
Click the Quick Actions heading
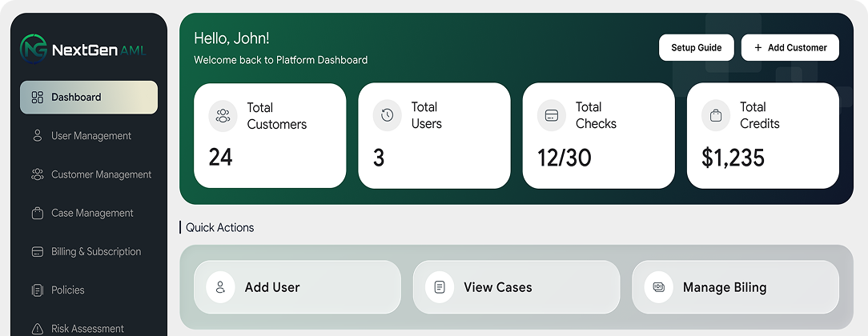[x=219, y=228]
